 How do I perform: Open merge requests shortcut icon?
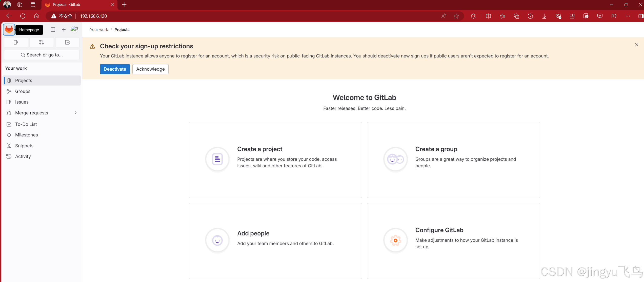42,42
